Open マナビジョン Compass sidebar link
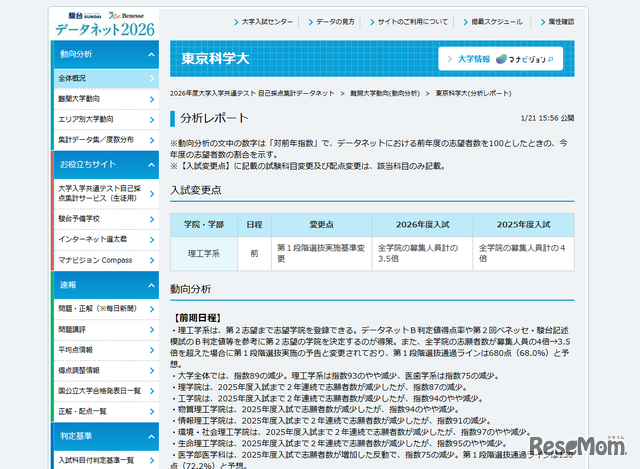 pyautogui.click(x=106, y=260)
